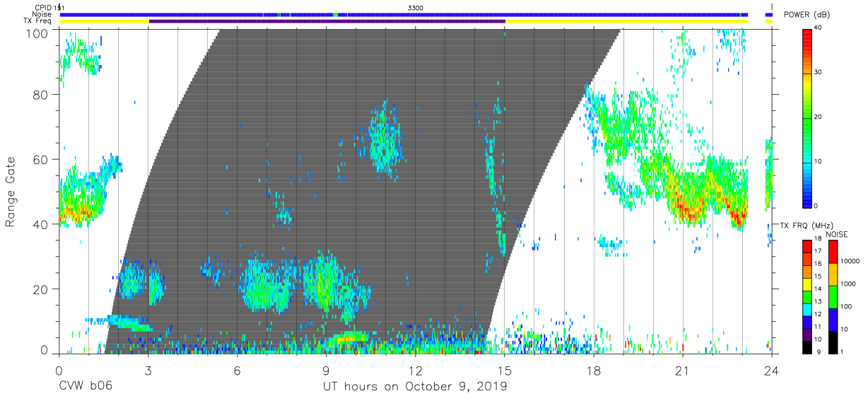Image resolution: width=868 pixels, height=401 pixels.
Task: Click the red segment of NOISE scale
Action: click(833, 252)
